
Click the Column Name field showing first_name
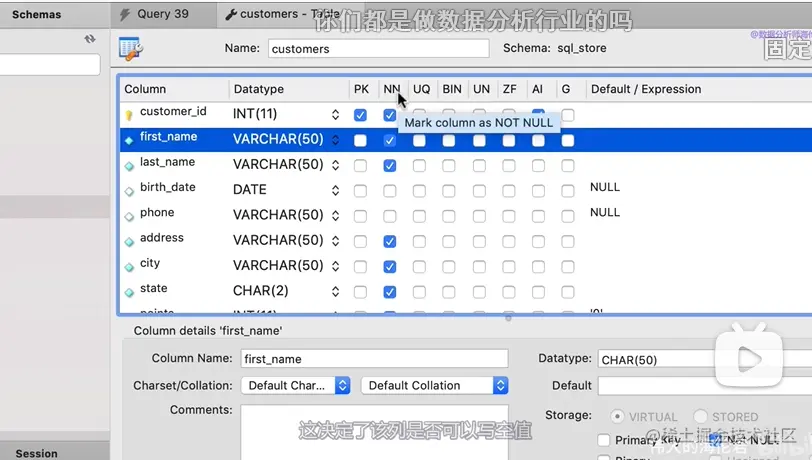(x=374, y=359)
